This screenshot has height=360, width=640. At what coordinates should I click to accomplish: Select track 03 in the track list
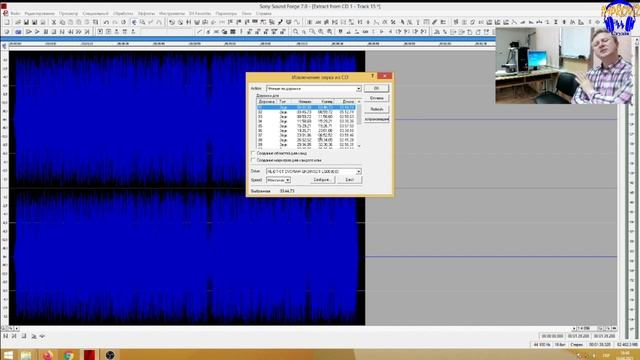click(x=306, y=117)
